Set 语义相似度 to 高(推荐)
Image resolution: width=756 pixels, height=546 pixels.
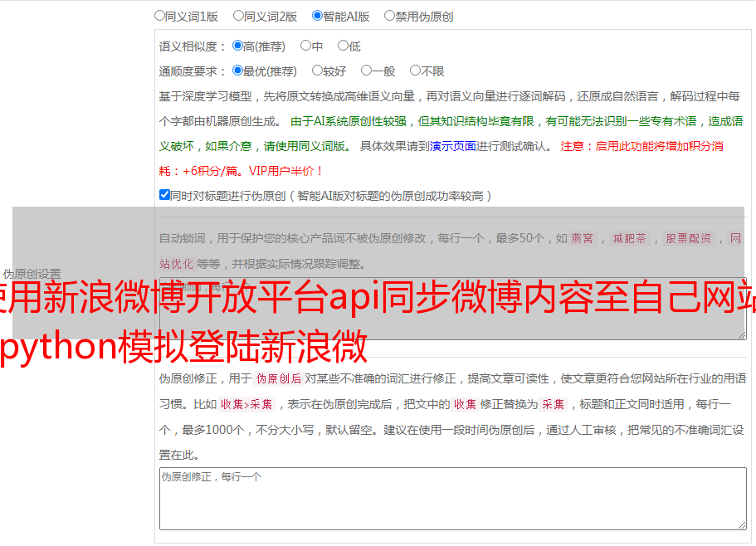pyautogui.click(x=237, y=46)
